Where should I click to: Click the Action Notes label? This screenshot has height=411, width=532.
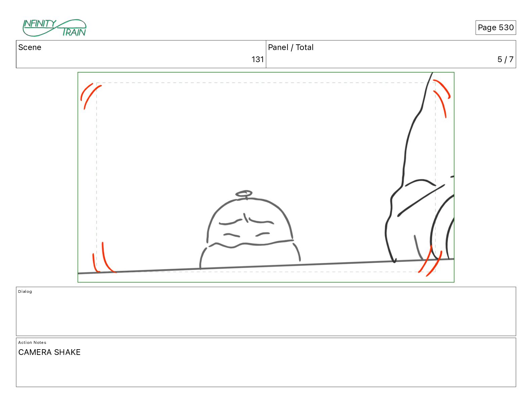pyautogui.click(x=32, y=342)
